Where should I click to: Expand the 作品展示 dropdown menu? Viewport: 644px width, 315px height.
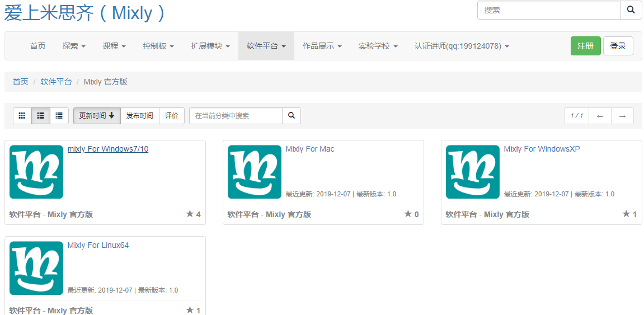tap(322, 46)
